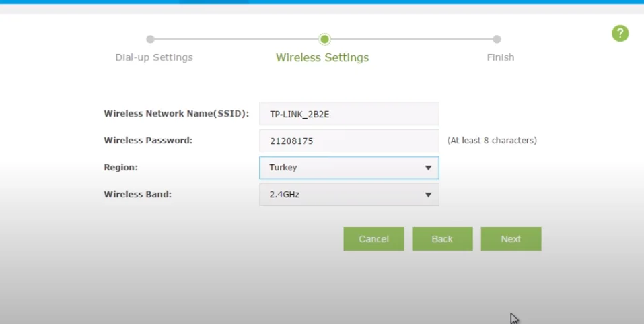Click the Dial-up Settings step circle
Viewport: 644px width, 324px height.
pos(150,40)
